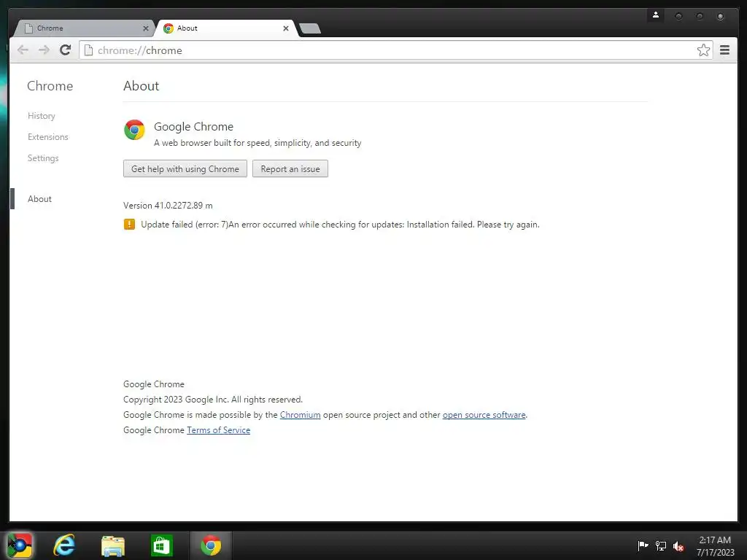Switch to the Chrome tab
The width and height of the screenshot is (747, 560).
click(83, 28)
